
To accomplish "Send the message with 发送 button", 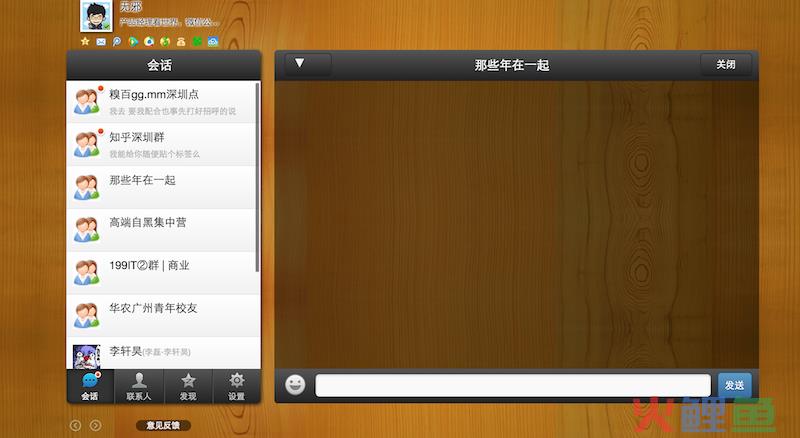I will pyautogui.click(x=734, y=385).
